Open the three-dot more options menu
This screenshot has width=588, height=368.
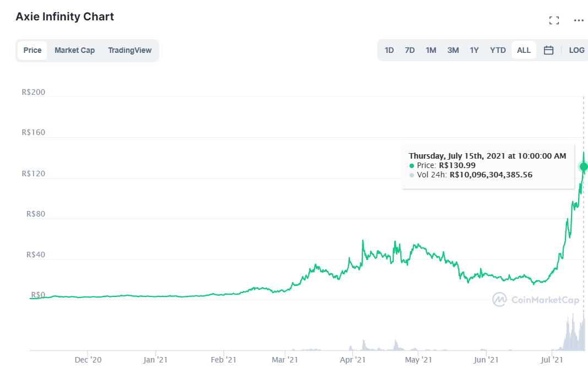[578, 20]
